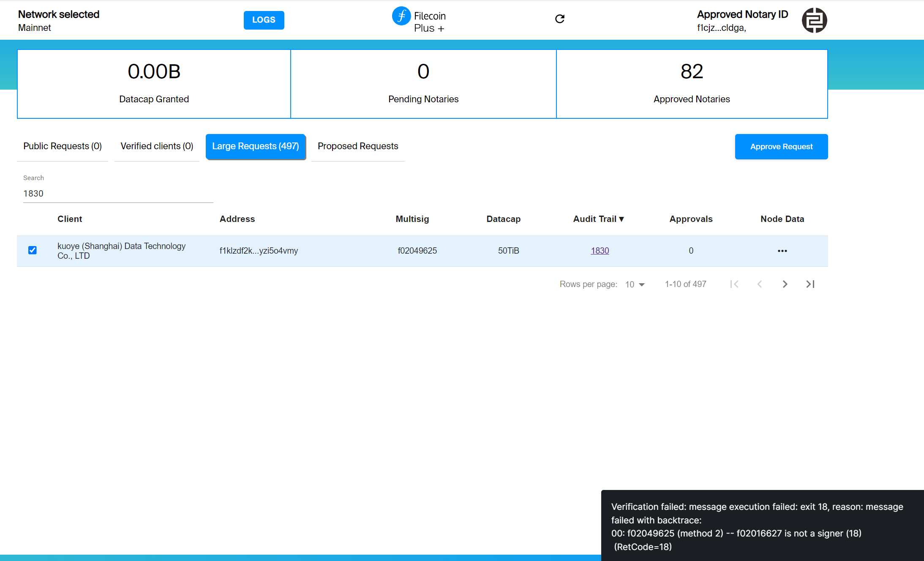Go to the previous results page
The width and height of the screenshot is (924, 561).
[x=760, y=284]
